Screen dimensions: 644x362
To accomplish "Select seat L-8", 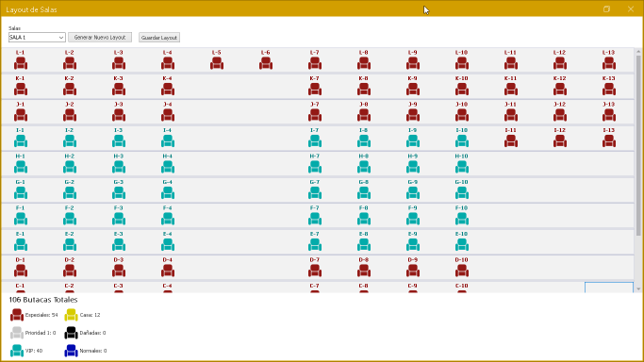I will (364, 63).
